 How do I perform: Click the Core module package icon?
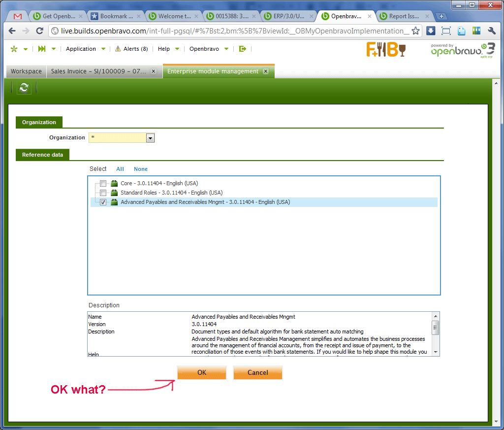click(x=114, y=183)
